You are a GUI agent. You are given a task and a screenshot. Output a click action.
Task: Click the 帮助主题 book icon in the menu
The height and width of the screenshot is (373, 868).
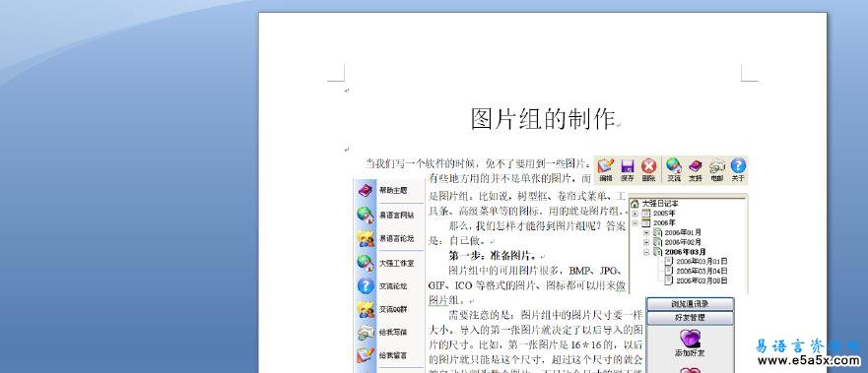366,191
